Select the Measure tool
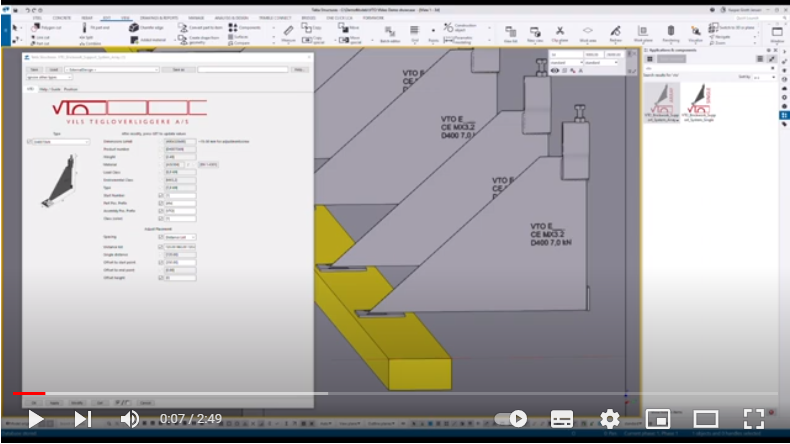The width and height of the screenshot is (790, 444). click(288, 34)
